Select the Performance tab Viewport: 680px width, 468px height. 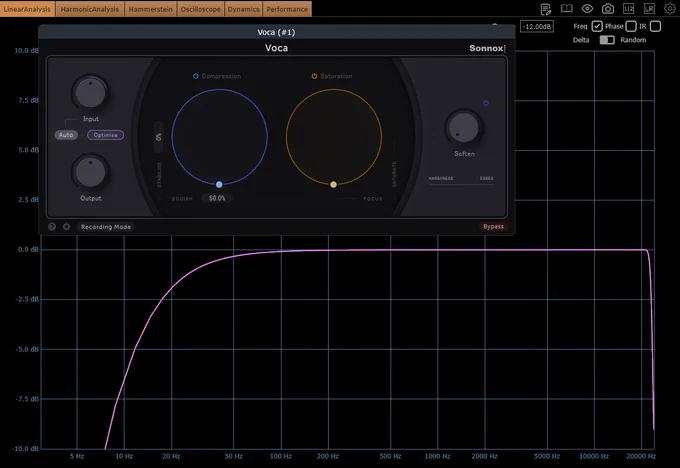[x=287, y=9]
